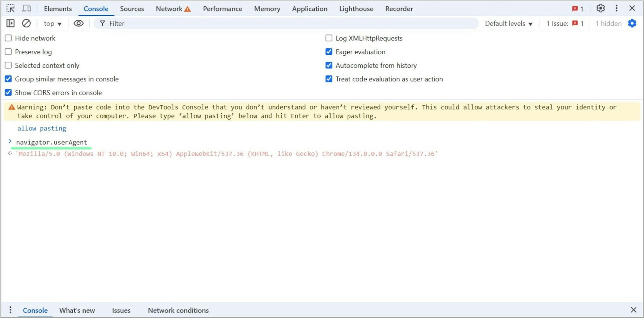Image resolution: width=644 pixels, height=318 pixels.
Task: Click the blue console settings gear
Action: coord(632,23)
